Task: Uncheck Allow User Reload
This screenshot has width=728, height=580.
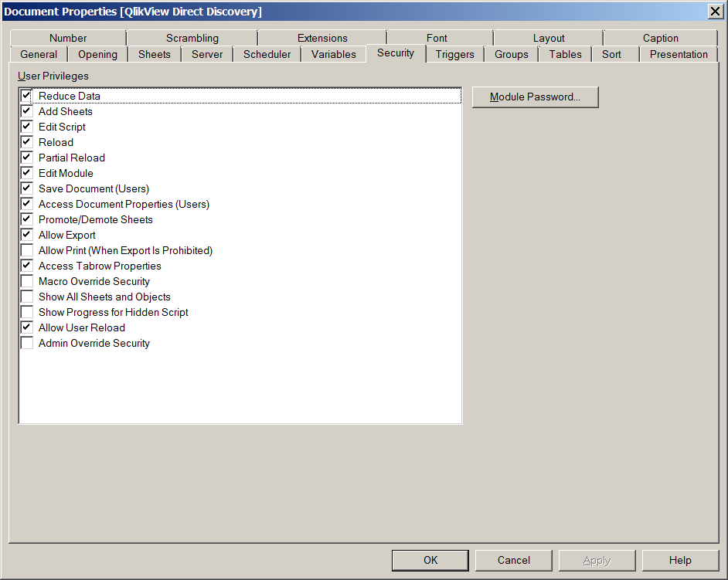Action: [26, 327]
